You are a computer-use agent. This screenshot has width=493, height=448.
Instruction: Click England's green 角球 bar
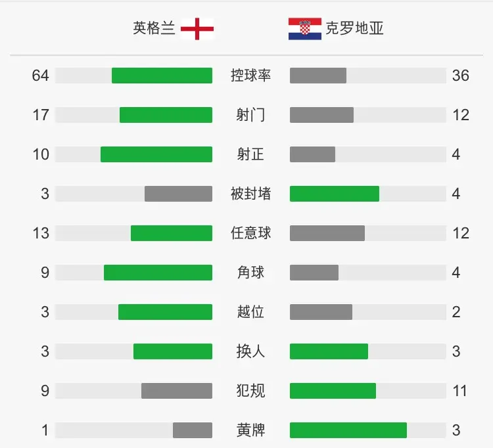[158, 273]
